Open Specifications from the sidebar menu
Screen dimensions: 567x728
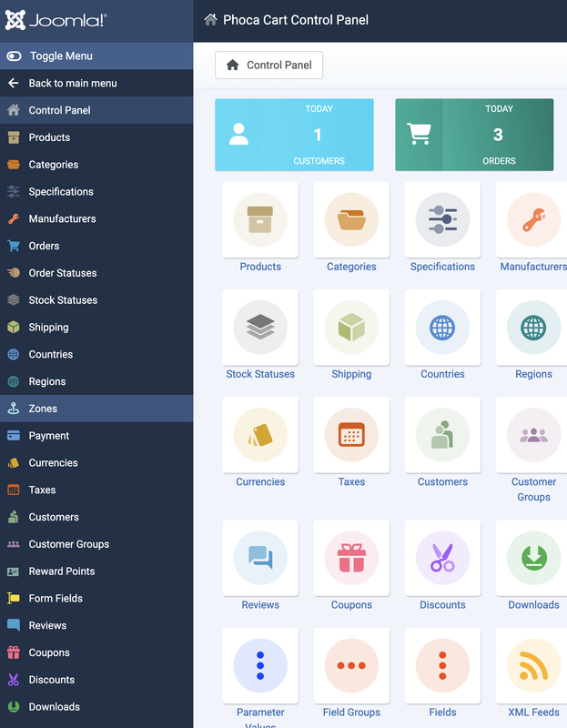pos(96,191)
